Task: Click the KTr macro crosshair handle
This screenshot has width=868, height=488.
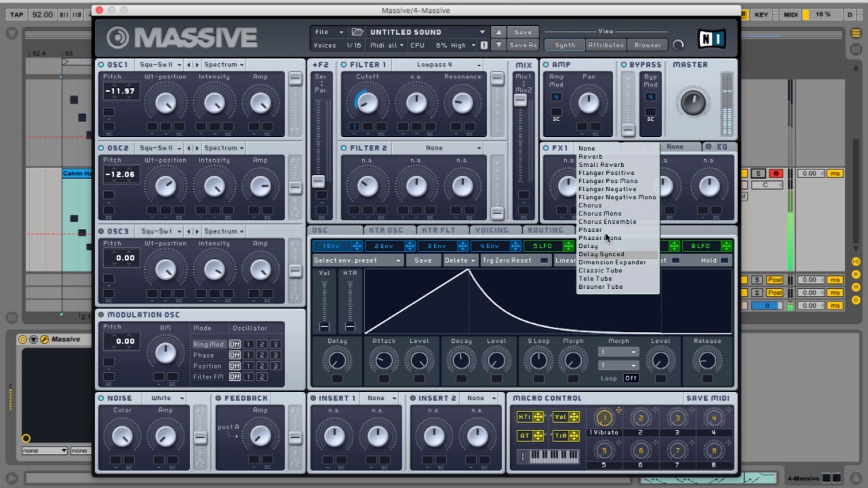Action: (538, 417)
